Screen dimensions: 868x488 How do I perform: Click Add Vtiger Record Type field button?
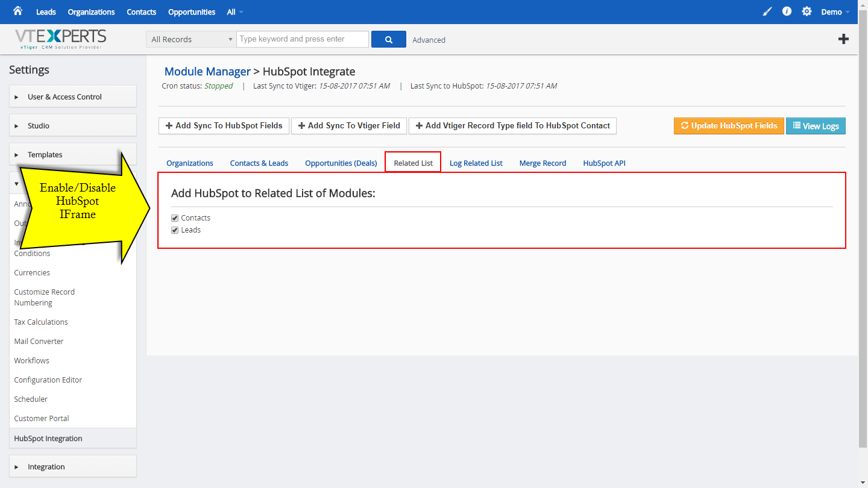(513, 125)
